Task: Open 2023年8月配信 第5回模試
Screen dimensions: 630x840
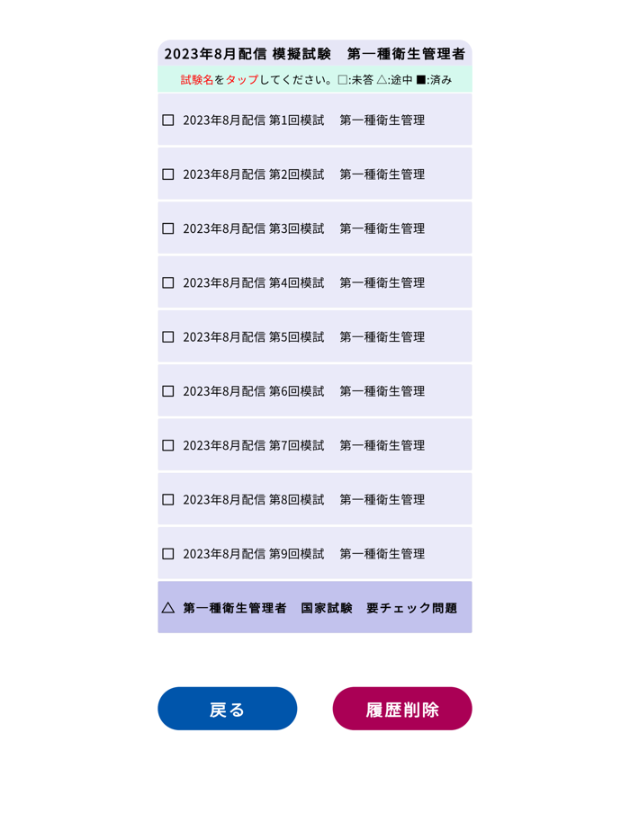Action: [303, 336]
